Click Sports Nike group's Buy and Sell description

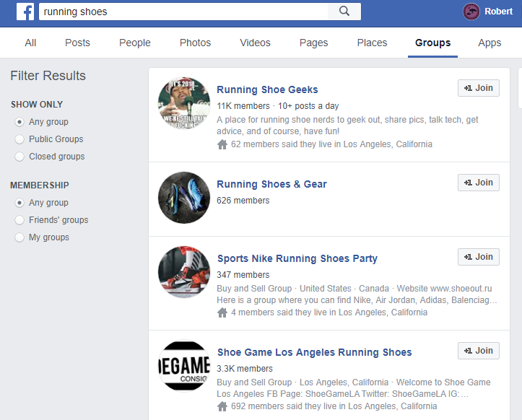(x=357, y=294)
